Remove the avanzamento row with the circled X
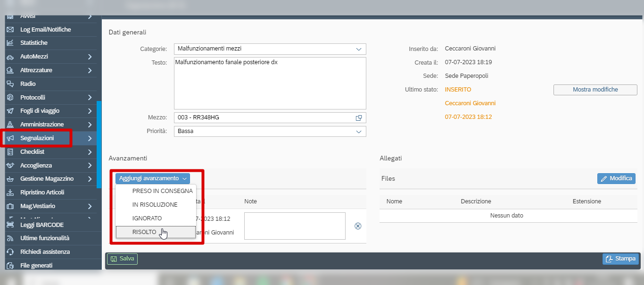644x285 pixels. click(358, 226)
